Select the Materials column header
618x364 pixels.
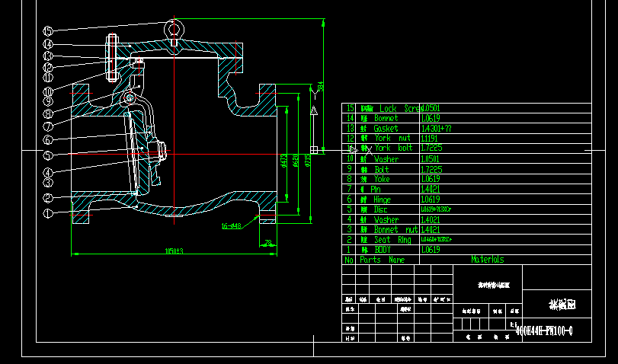487,259
